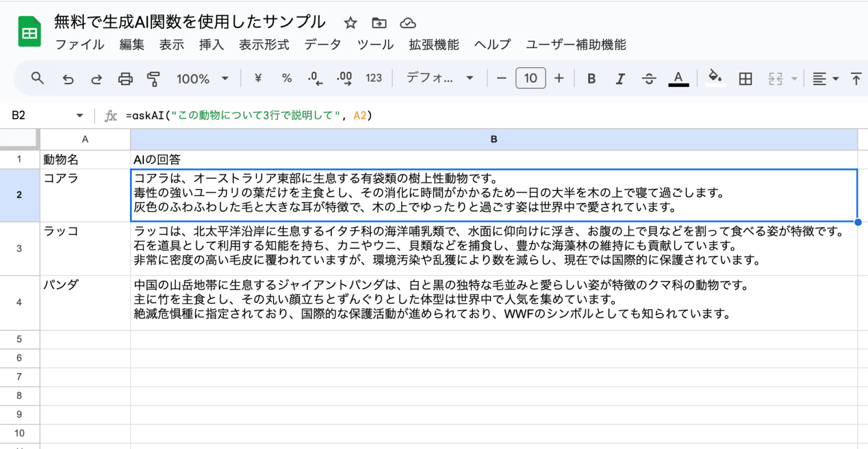Toggle bold formatting on cell B2
The image size is (868, 449).
(x=591, y=79)
